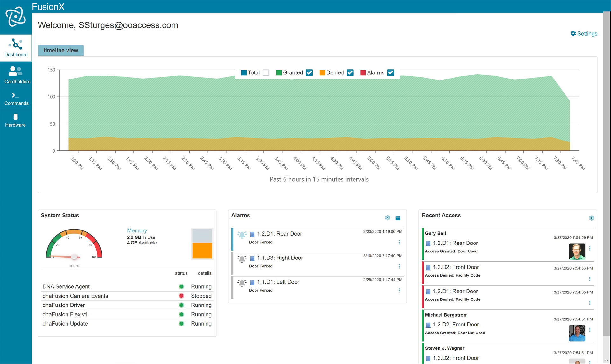Viewport: 611px width, 364px height.
Task: Open three-dot menu for Gary Bell entry
Action: (x=590, y=248)
